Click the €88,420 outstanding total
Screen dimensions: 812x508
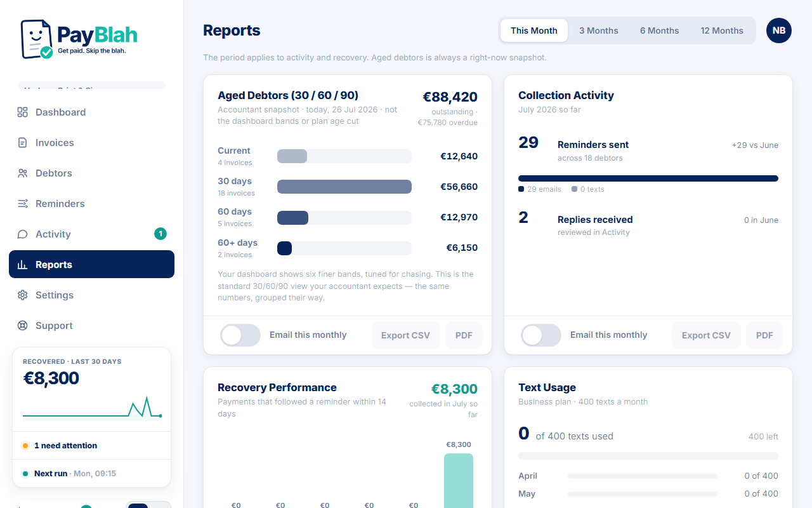pyautogui.click(x=450, y=97)
